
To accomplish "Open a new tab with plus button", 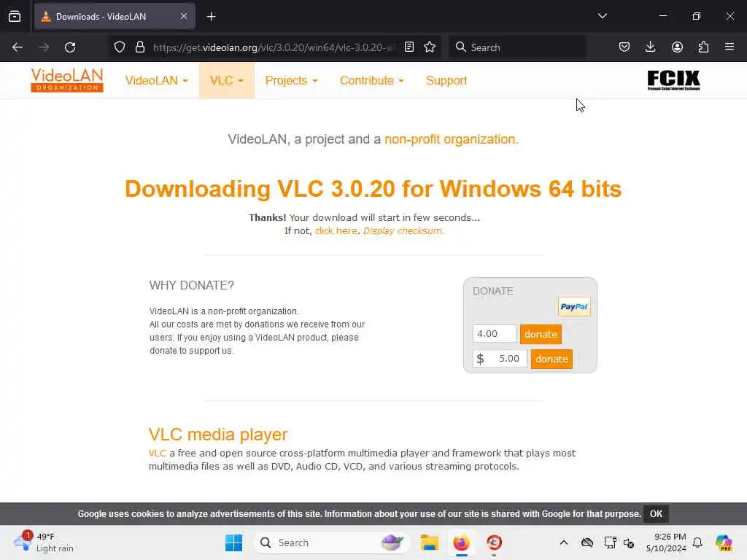I will point(211,17).
